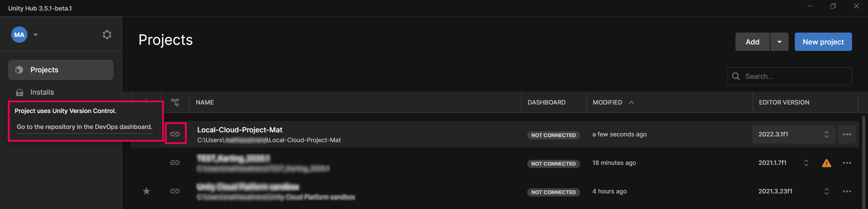Click the project Search field
Screen dimensions: 868x209
793,76
